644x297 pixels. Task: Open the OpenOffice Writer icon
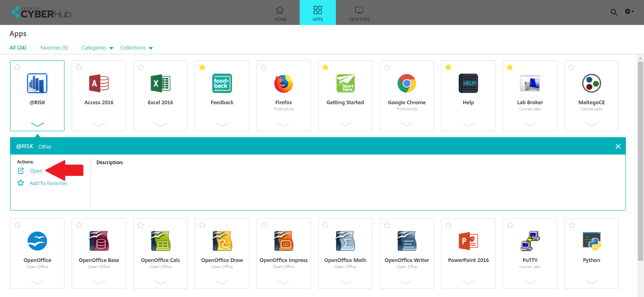(x=407, y=241)
